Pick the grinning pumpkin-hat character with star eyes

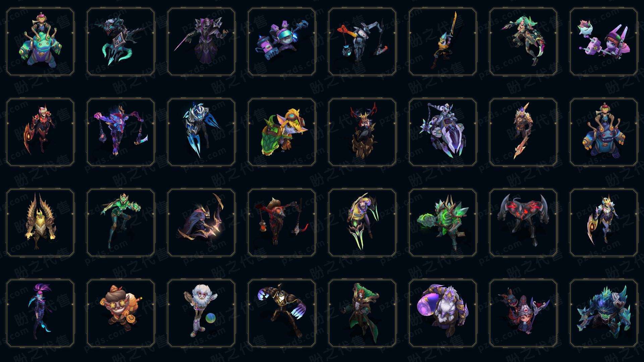tap(121, 313)
